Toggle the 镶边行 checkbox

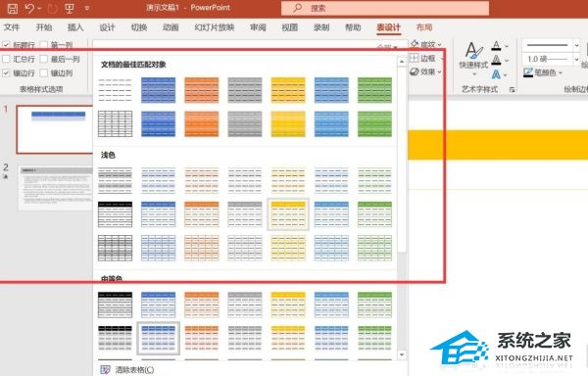point(6,73)
